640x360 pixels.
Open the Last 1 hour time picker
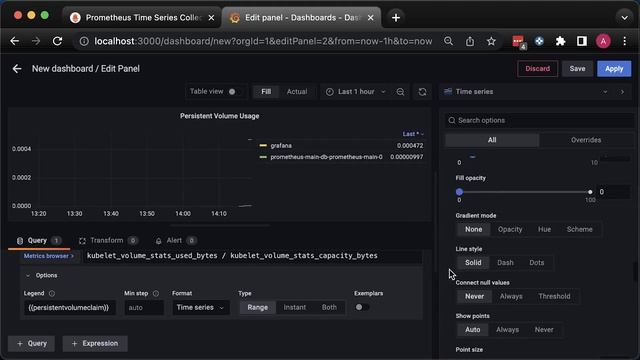[356, 92]
